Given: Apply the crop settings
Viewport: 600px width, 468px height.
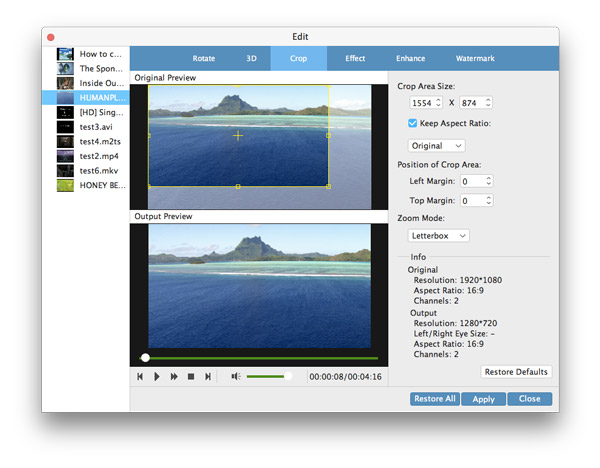Looking at the screenshot, I should coord(484,399).
